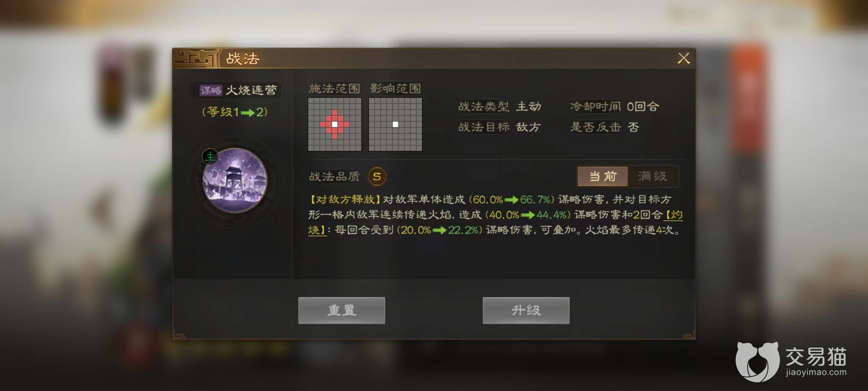
Task: Click the 升级 button
Action: (x=526, y=310)
